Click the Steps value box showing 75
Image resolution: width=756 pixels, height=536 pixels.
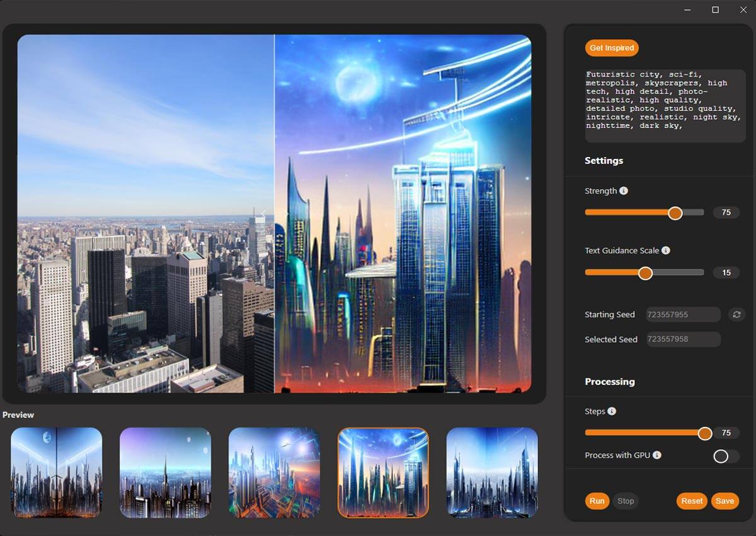coord(726,433)
